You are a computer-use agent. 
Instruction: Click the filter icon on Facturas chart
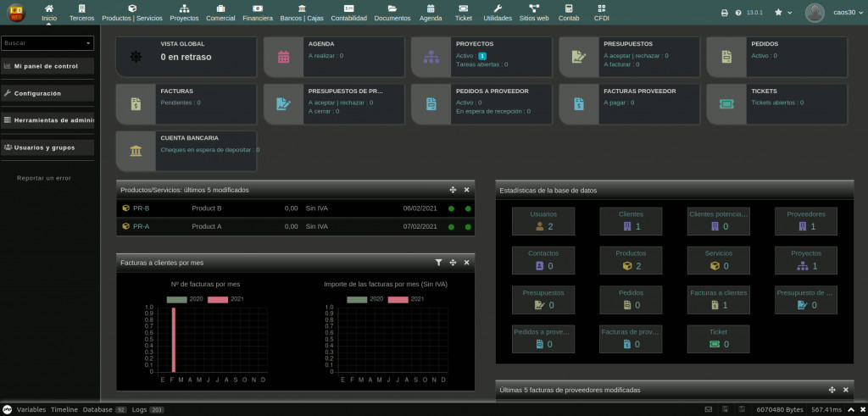point(438,263)
